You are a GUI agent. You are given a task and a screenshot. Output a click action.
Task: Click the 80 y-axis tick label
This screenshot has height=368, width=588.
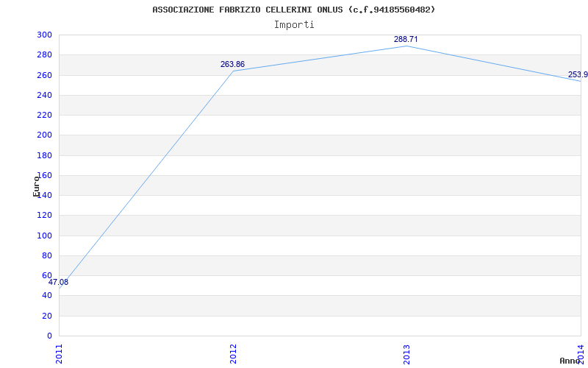coord(47,255)
